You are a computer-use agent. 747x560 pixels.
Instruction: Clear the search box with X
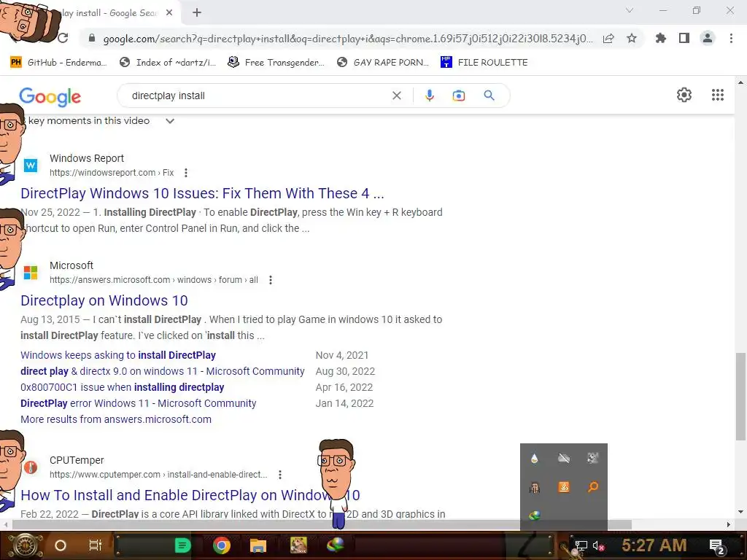point(396,96)
